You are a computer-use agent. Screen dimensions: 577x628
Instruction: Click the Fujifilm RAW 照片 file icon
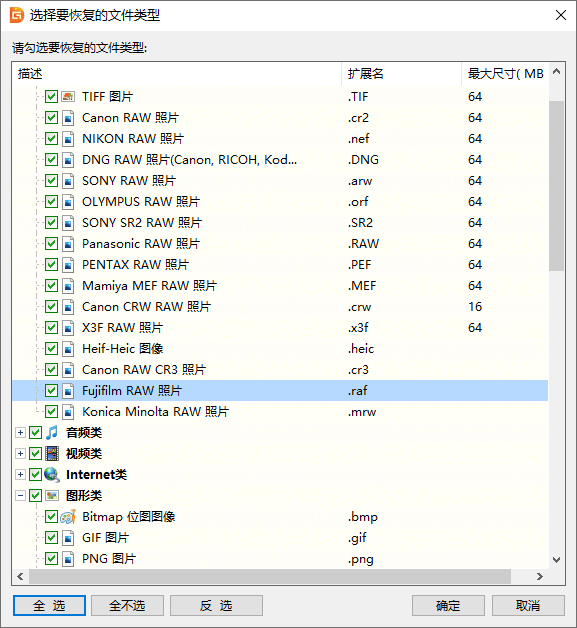(68, 390)
